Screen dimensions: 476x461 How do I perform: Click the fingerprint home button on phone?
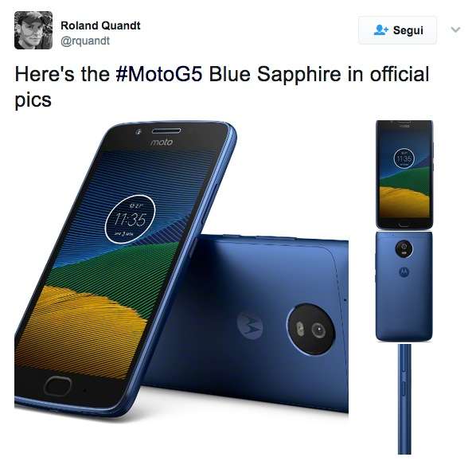point(57,385)
